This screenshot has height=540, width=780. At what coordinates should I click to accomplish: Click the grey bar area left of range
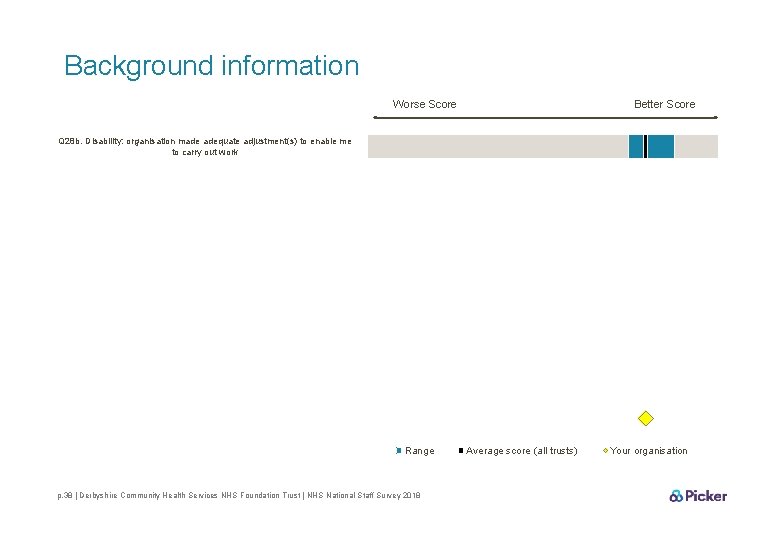498,147
